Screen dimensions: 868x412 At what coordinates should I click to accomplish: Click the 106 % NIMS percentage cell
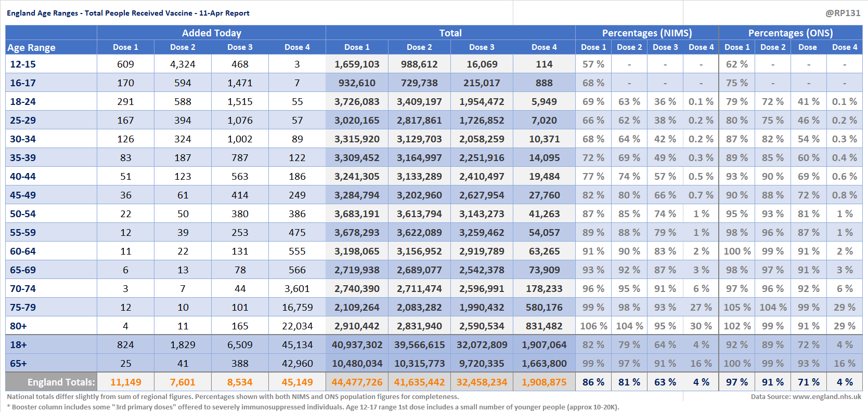593,326
